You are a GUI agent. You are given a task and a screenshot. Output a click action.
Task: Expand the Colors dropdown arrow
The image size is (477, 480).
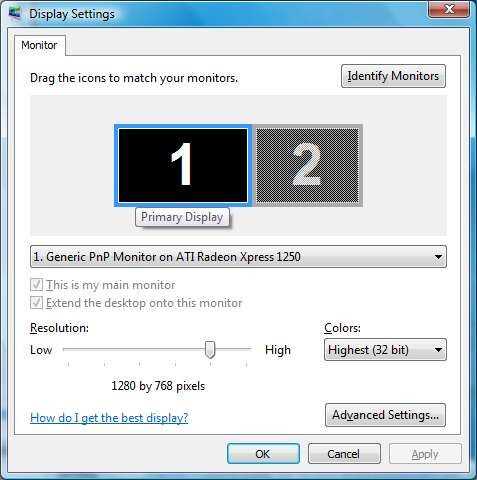point(438,350)
